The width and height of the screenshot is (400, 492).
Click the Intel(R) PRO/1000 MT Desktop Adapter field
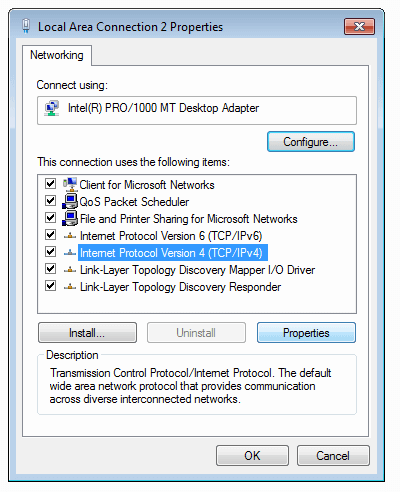click(x=197, y=110)
